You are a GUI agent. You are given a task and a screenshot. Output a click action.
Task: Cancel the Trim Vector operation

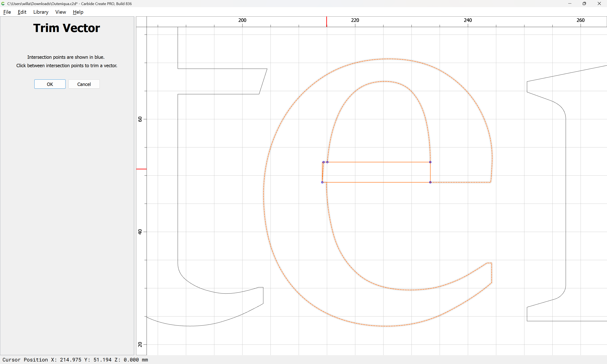coord(84,84)
